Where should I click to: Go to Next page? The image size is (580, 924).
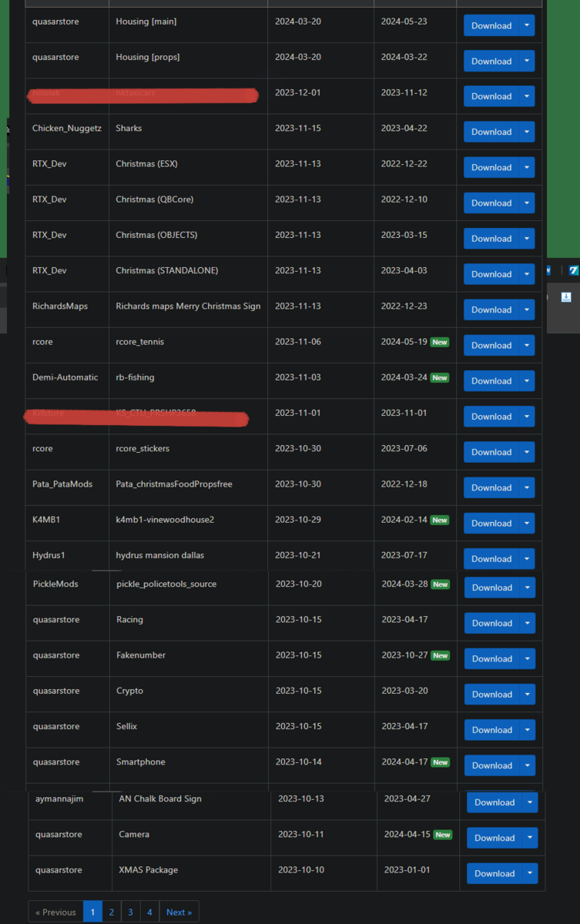(x=179, y=912)
